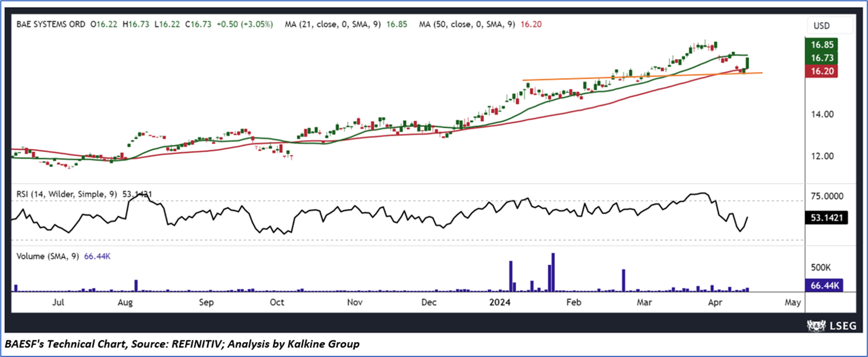Click the 66.44K volume value tag

(x=824, y=285)
